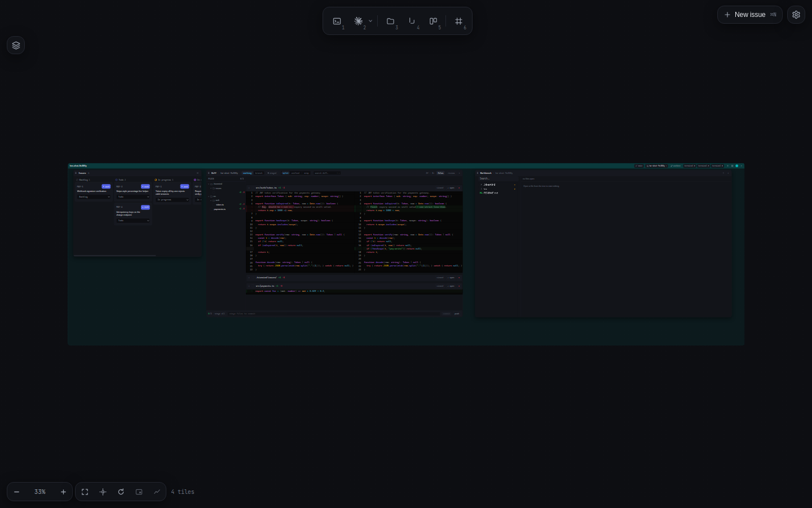Screen dimensions: 812x508
Task: Start work on Webhook signature verification card
Action: pyautogui.click(x=106, y=186)
